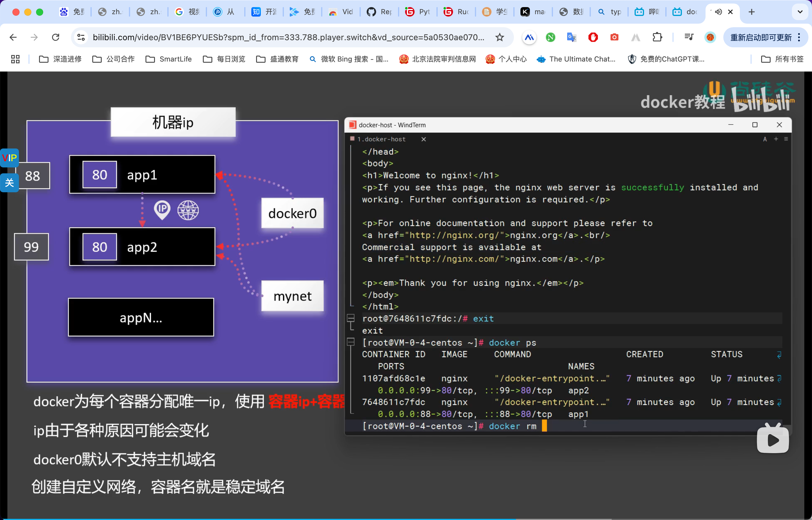Click the bookmark star icon
812x520 pixels.
(x=499, y=37)
